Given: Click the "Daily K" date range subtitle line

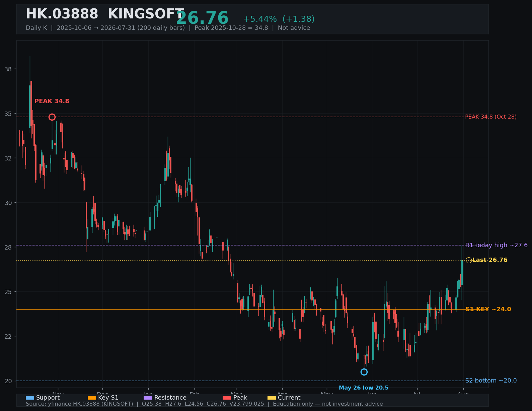Looking at the screenshot, I should pos(168,28).
